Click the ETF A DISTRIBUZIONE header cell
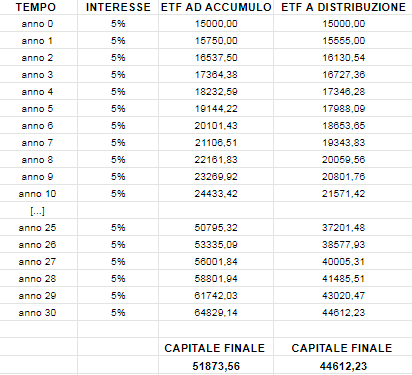Image resolution: width=412 pixels, height=375 pixels. point(343,7)
